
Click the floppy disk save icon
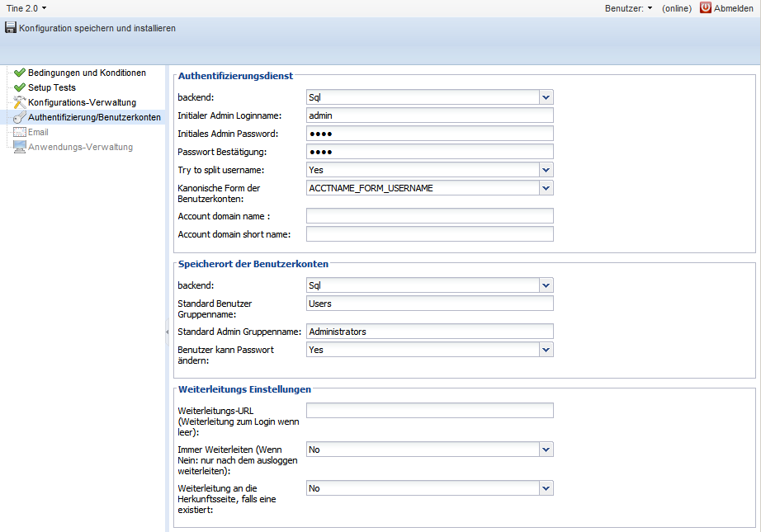[x=10, y=28]
